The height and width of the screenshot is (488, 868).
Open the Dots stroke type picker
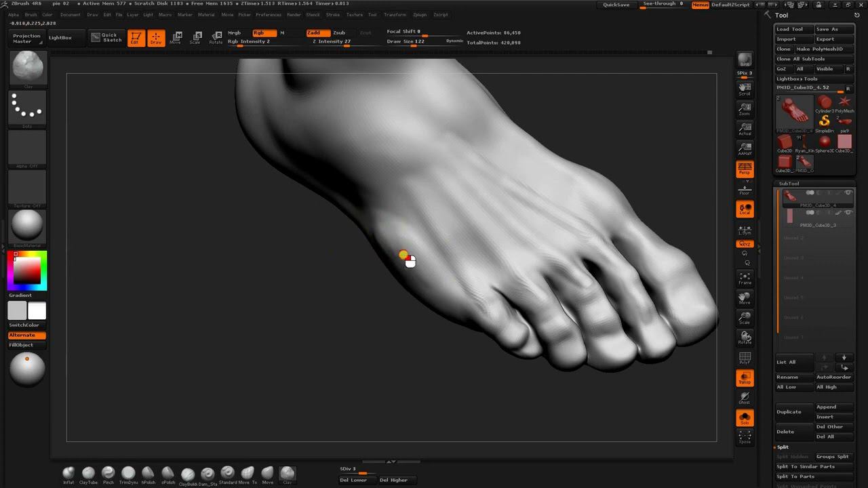coord(28,108)
